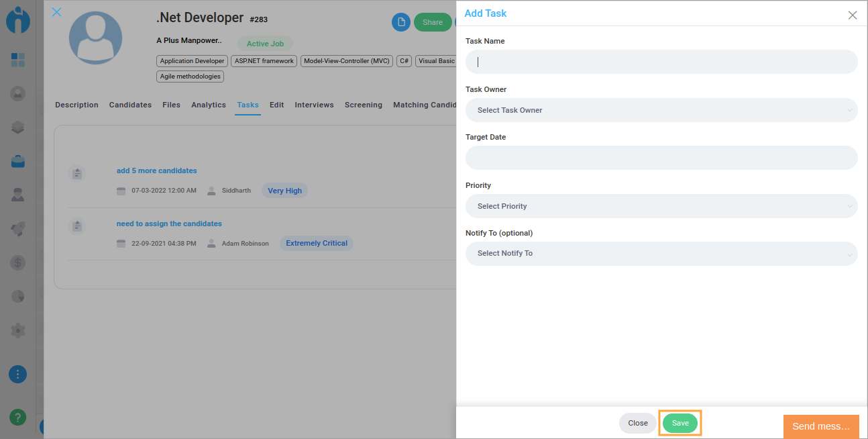Close the Add Task panel with X

click(853, 15)
